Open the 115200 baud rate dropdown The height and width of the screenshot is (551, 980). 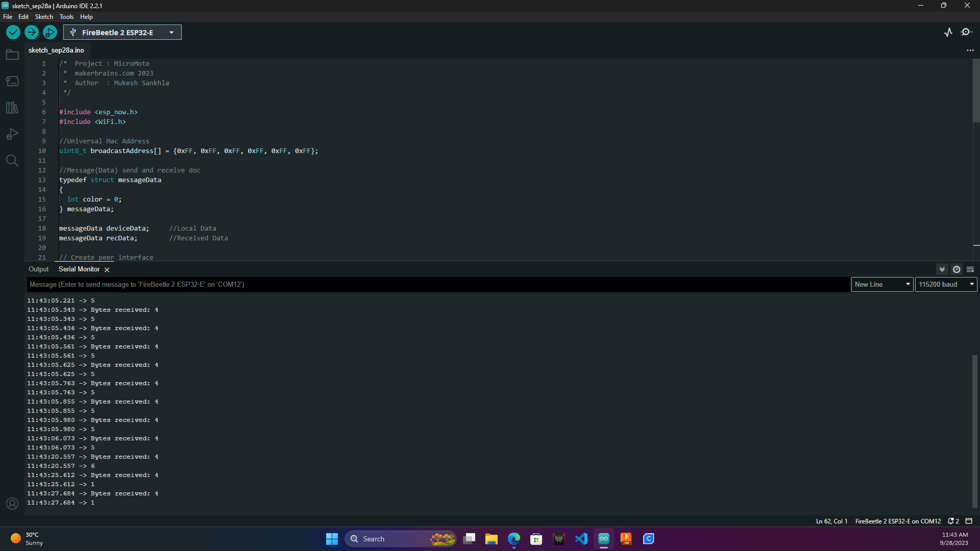[946, 284]
